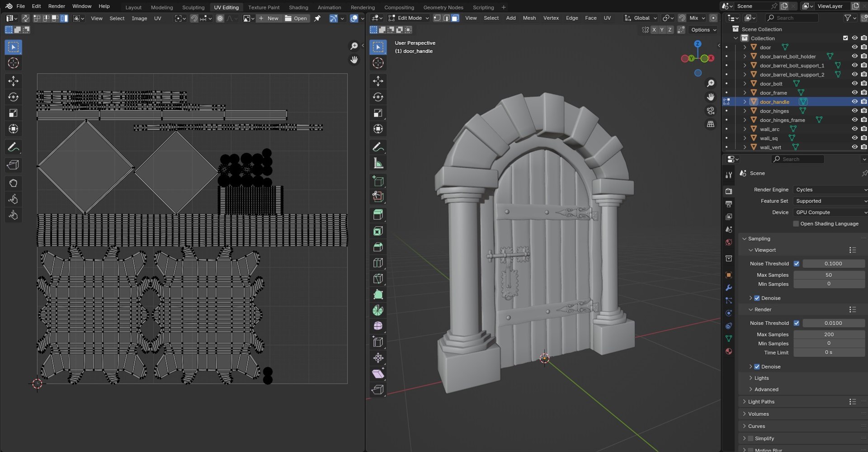
Task: Select the Measure tool in 3D viewport
Action: tap(378, 163)
